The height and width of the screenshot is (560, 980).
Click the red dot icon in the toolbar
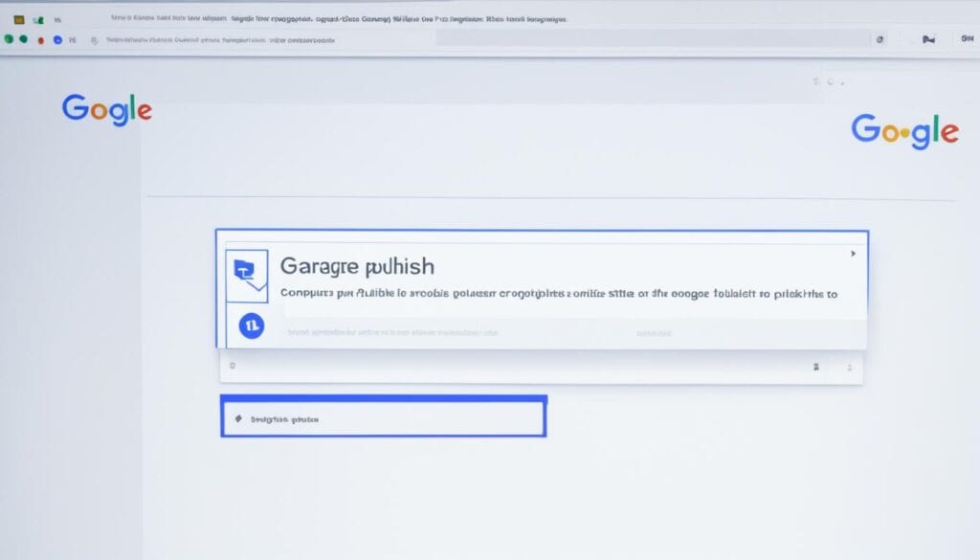click(x=40, y=40)
